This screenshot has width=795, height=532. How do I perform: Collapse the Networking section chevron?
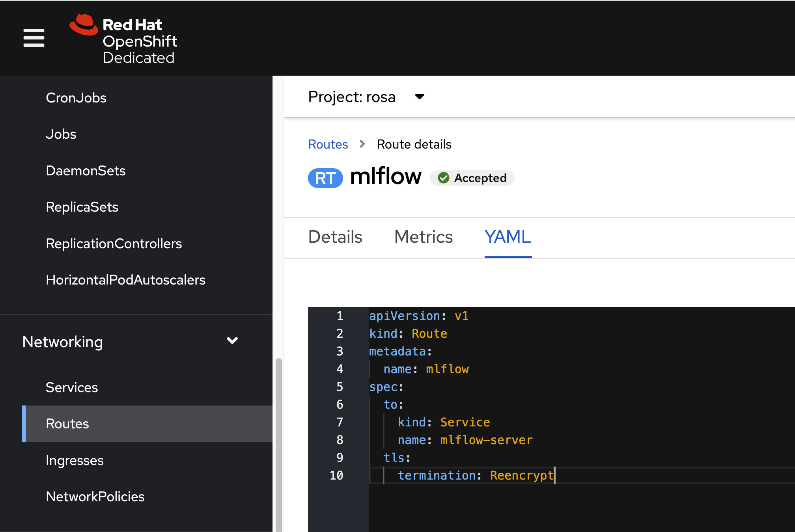point(232,340)
